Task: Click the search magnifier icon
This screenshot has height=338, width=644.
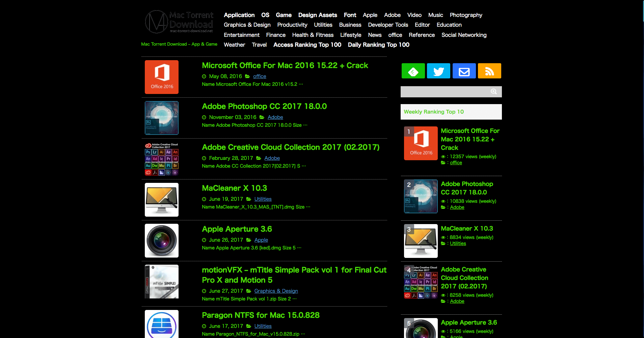Action: 494,92
